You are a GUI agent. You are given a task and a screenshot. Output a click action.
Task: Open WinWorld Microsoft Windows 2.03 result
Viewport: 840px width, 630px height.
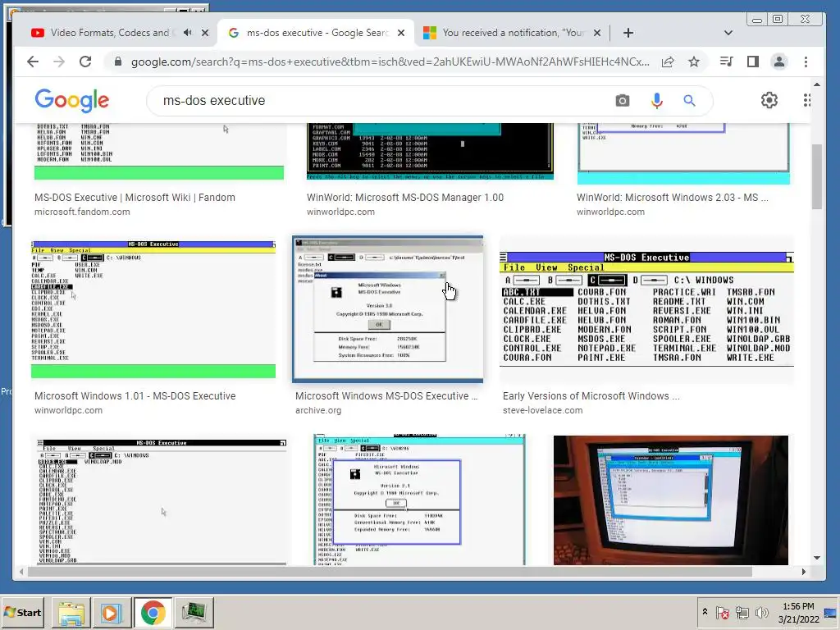pos(673,197)
